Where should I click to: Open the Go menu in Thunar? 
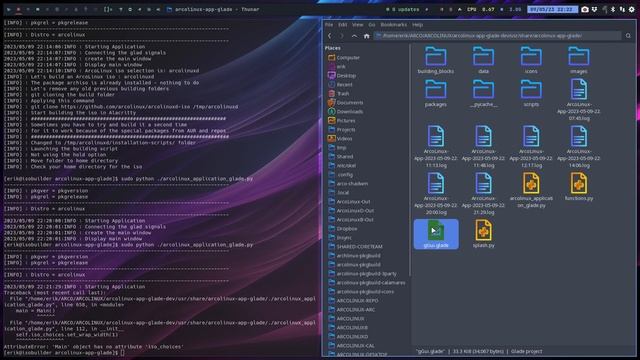tap(371, 25)
